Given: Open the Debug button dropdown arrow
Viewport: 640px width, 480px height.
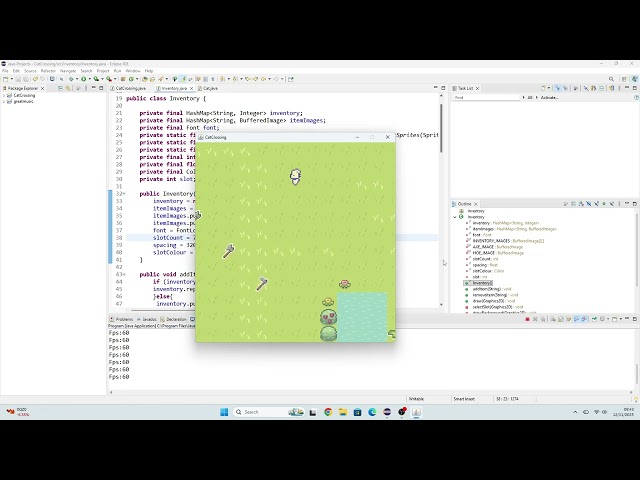Looking at the screenshot, I should click(76, 79).
